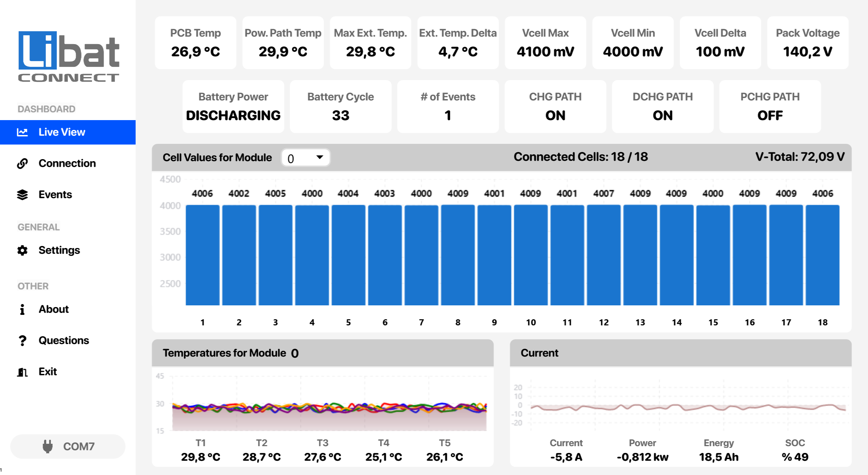Exit the application via Exit
This screenshot has width=868, height=475.
tap(68, 372)
